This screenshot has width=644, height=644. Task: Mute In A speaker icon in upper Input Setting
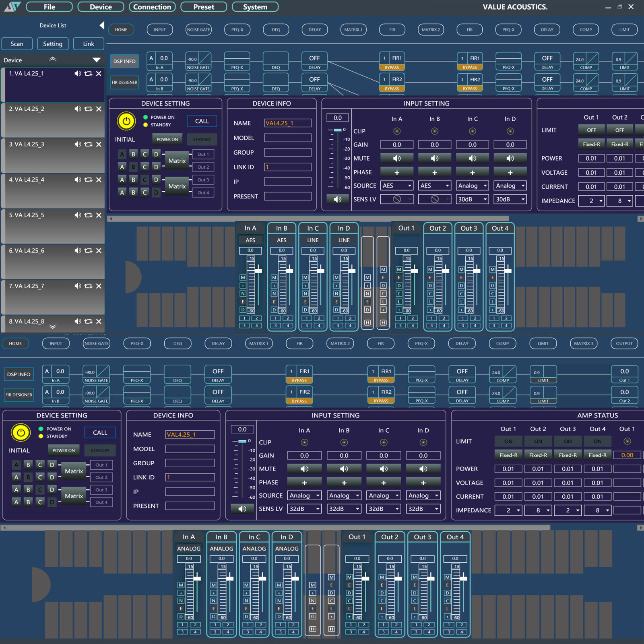396,159
